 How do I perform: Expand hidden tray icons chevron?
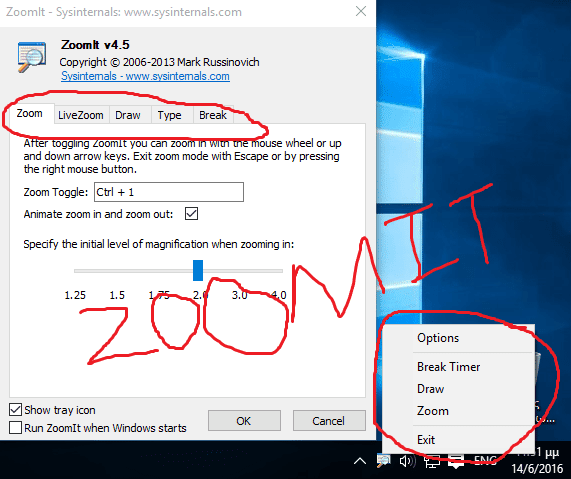click(x=360, y=462)
